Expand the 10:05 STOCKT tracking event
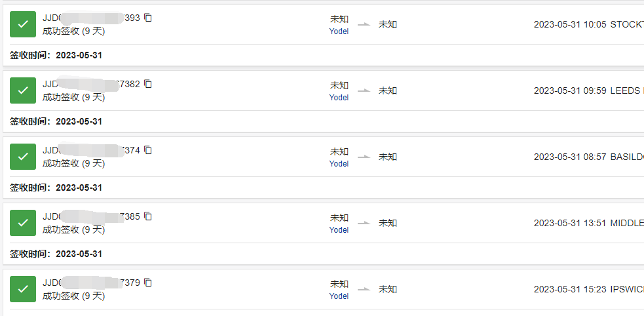Viewport: 644px width, 316px height. tap(588, 24)
